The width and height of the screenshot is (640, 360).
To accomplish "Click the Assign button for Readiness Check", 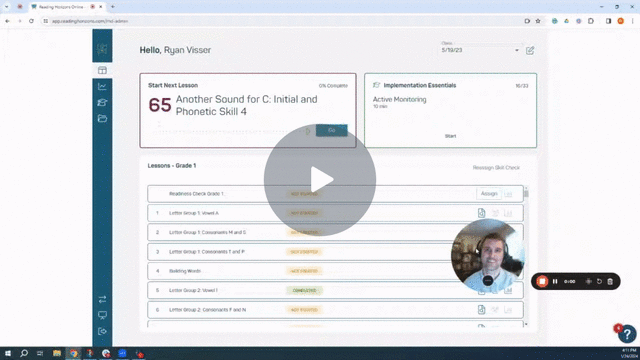I will 489,193.
